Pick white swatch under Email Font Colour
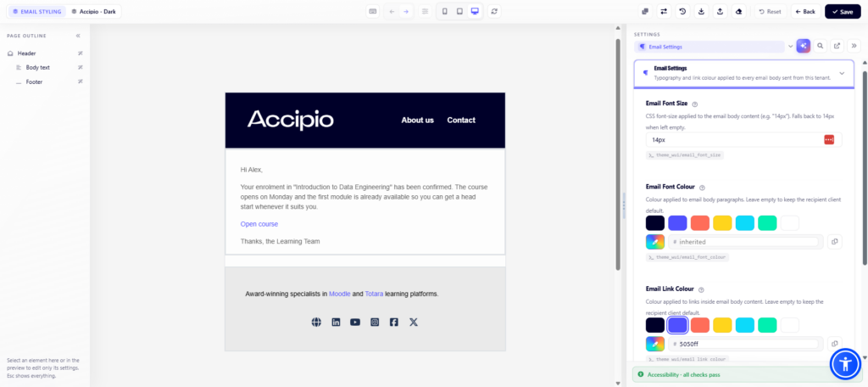Viewport: 868px width, 387px height. 789,223
